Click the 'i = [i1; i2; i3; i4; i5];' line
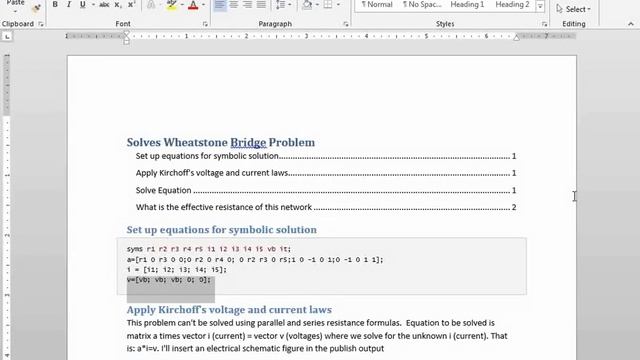 point(177,270)
